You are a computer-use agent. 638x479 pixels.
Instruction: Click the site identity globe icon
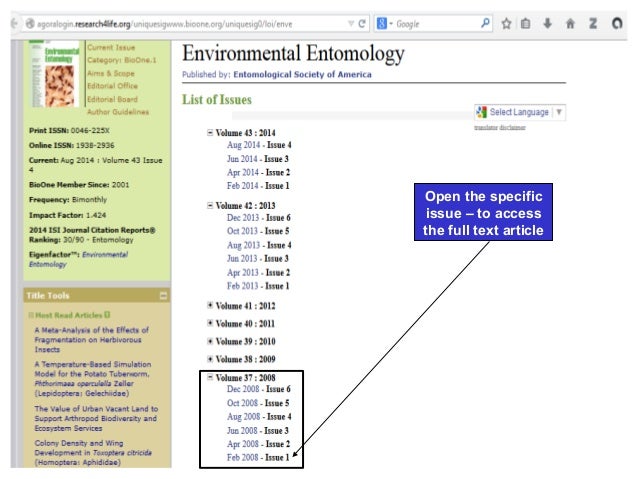[x=30, y=24]
